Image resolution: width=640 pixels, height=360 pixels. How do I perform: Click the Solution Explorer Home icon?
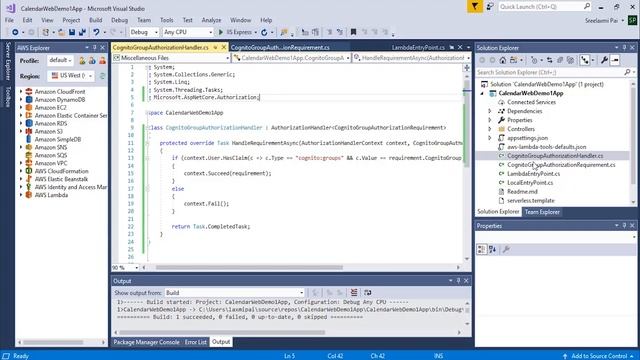pyautogui.click(x=503, y=60)
